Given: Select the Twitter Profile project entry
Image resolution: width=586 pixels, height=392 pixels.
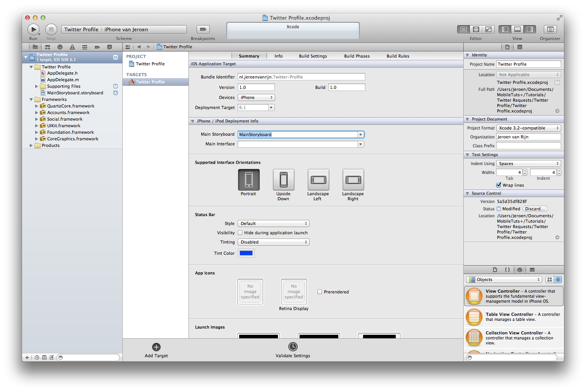Looking at the screenshot, I should pos(150,64).
